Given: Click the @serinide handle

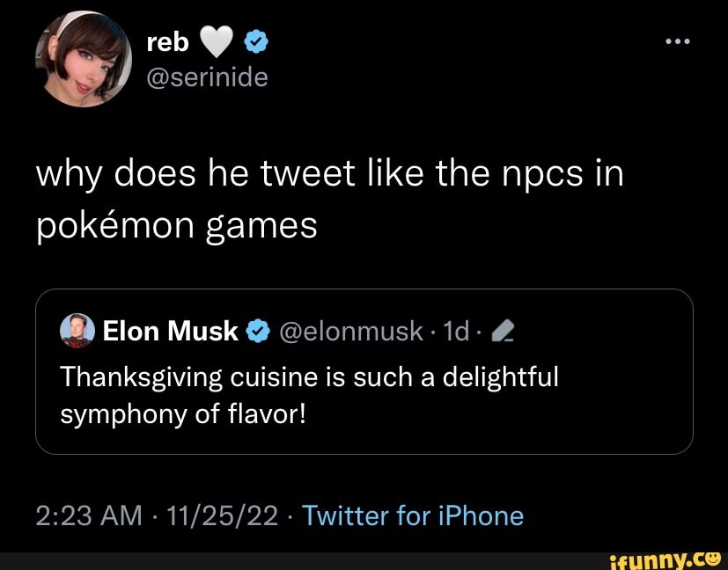Looking at the screenshot, I should pyautogui.click(x=209, y=78).
